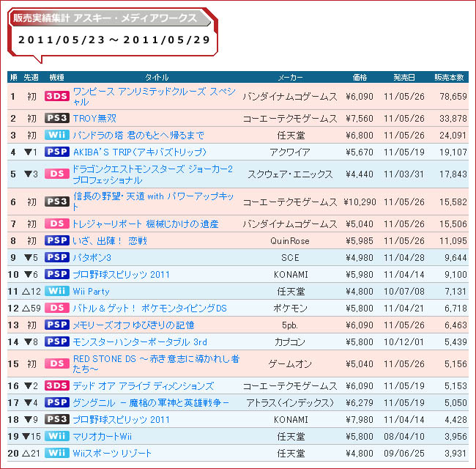Click the PSP badge beside モンスターハンターポータブル 3rd
The height and width of the screenshot is (469, 476).
(57, 341)
